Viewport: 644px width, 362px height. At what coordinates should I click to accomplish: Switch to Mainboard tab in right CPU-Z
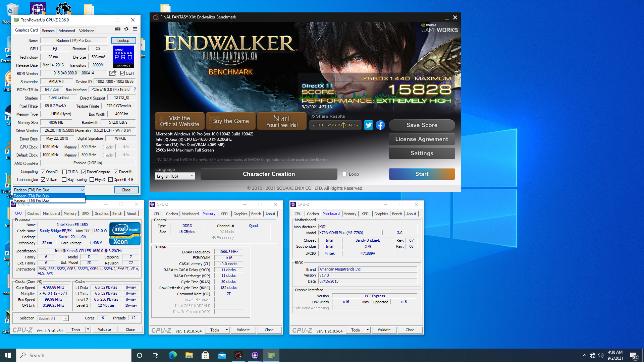331,214
